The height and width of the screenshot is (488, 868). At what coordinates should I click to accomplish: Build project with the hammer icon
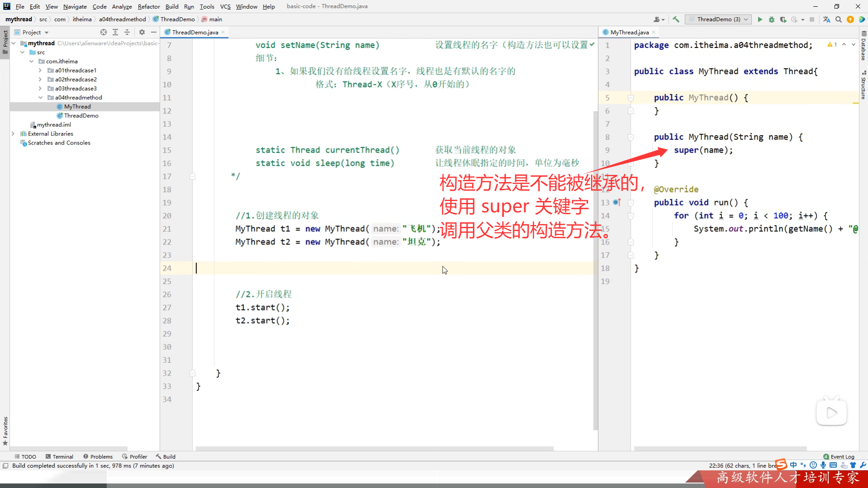[676, 19]
